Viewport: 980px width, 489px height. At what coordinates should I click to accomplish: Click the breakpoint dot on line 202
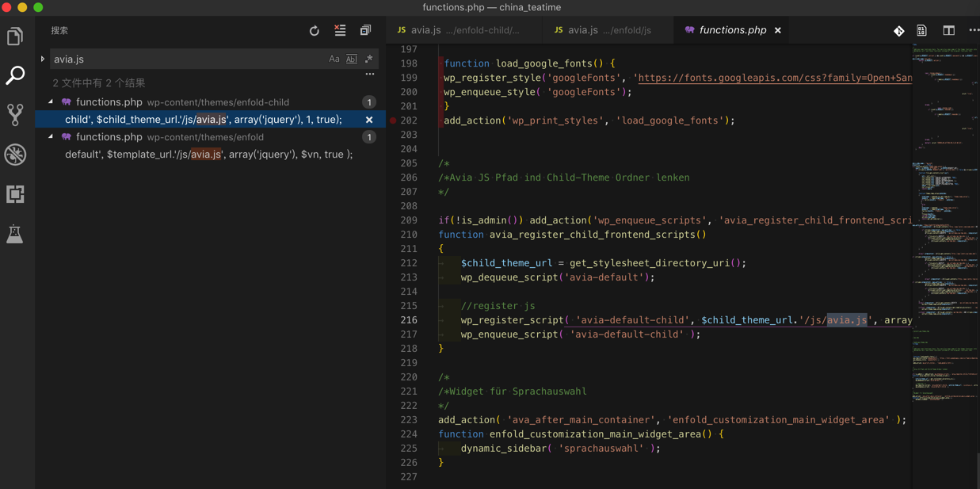coord(393,120)
